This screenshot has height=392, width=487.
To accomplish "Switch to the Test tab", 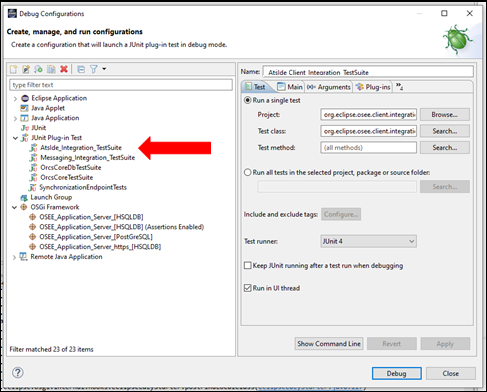I will [255, 87].
